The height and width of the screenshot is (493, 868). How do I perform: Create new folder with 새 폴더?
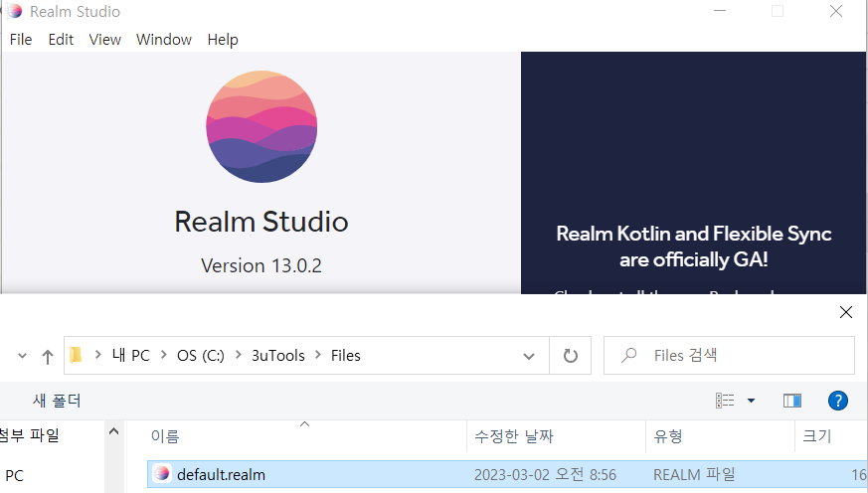57,401
